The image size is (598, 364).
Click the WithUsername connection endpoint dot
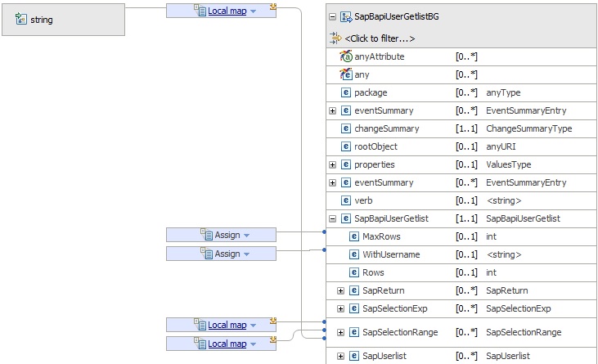tap(324, 250)
